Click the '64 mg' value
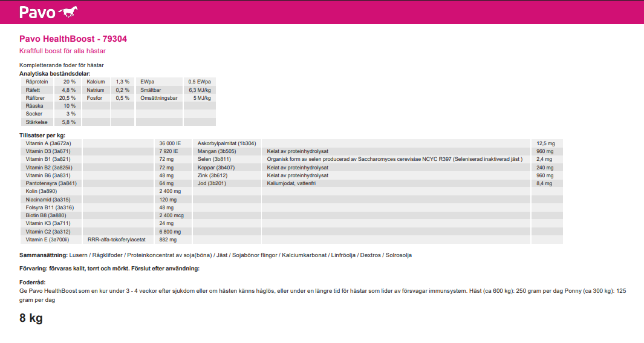The width and height of the screenshot is (644, 343). tap(166, 183)
